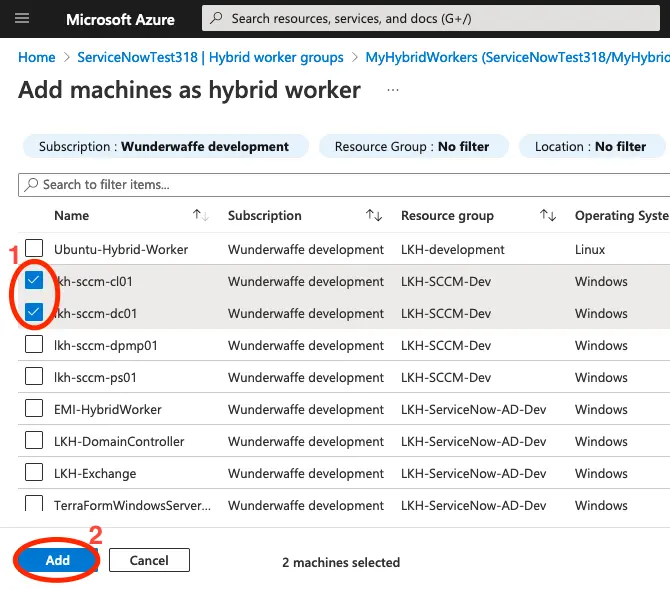Click the lkh-sccm-ps01 name cell
670x589 pixels.
95,377
